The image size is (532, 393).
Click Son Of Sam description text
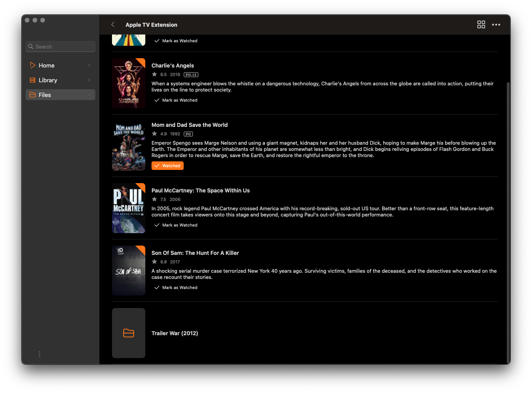324,274
